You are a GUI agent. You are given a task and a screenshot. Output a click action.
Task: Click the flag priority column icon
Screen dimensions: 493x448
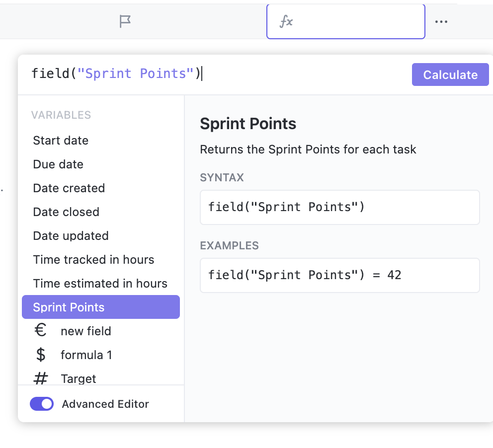click(x=125, y=21)
